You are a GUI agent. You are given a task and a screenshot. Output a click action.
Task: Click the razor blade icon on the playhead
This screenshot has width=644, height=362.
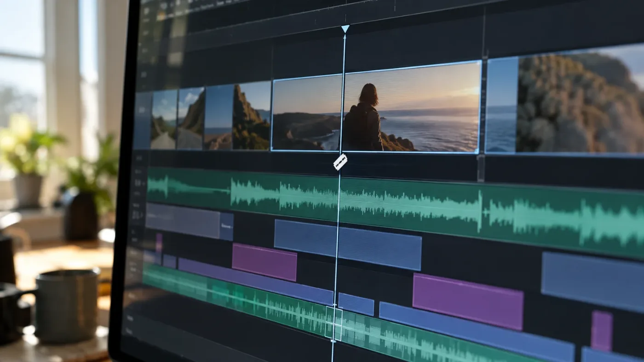pos(340,162)
